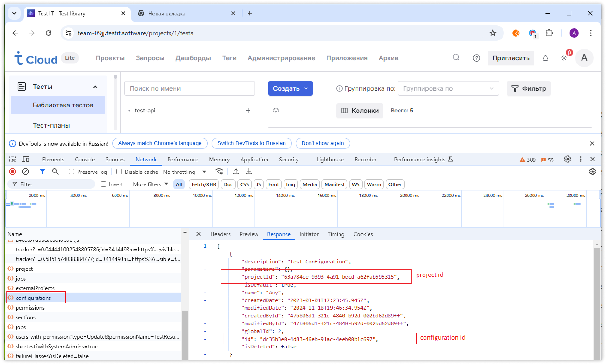Close the DevTools language info bar
Image resolution: width=606 pixels, height=364 pixels.
(x=592, y=143)
